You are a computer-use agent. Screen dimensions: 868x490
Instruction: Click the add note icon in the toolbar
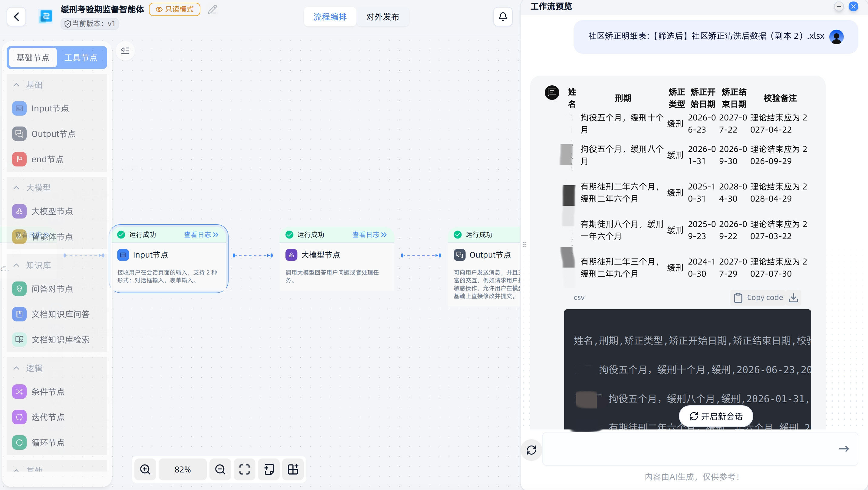(268, 469)
